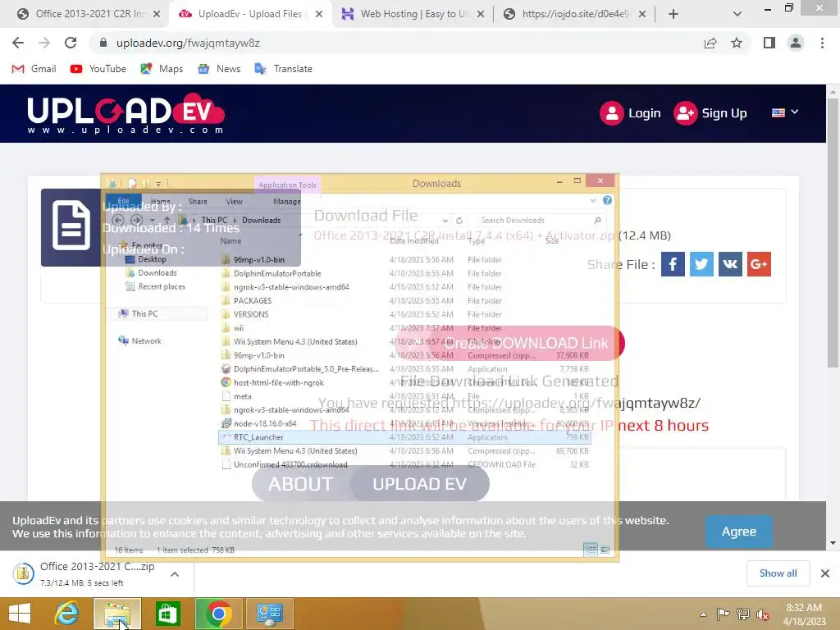This screenshot has width=840, height=630.
Task: Open the Maps bookmark
Action: tap(162, 69)
